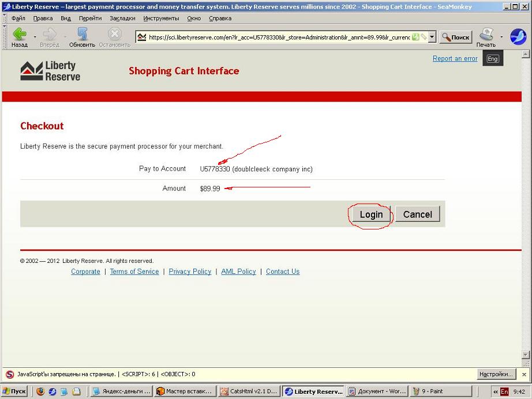Open the AML Policy link
The width and height of the screenshot is (532, 399).
(x=238, y=272)
